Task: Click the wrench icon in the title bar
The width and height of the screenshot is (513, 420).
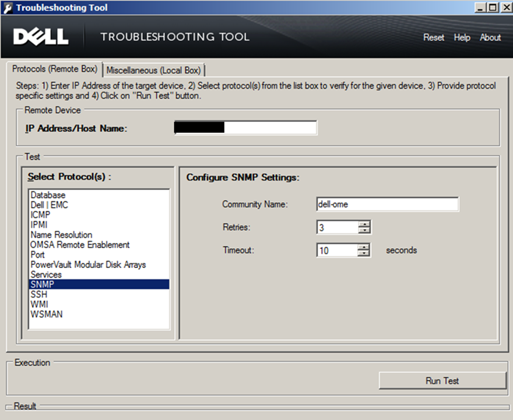Action: click(x=6, y=7)
